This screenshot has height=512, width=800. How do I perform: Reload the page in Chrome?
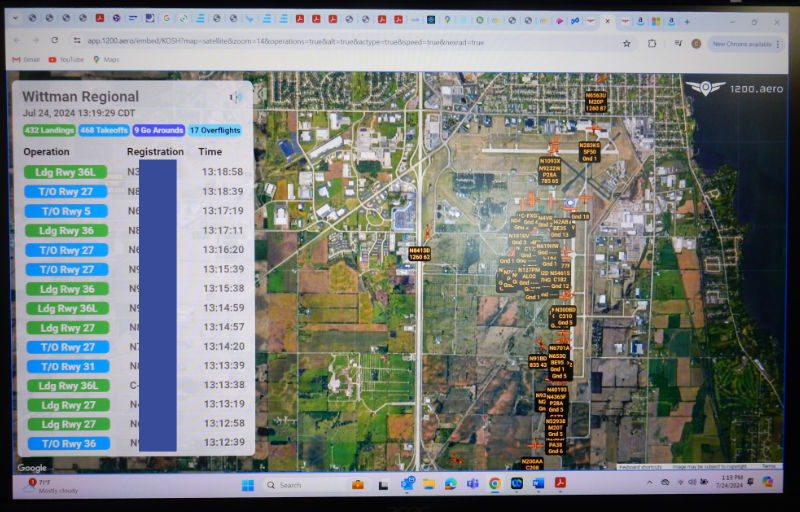coord(54,41)
